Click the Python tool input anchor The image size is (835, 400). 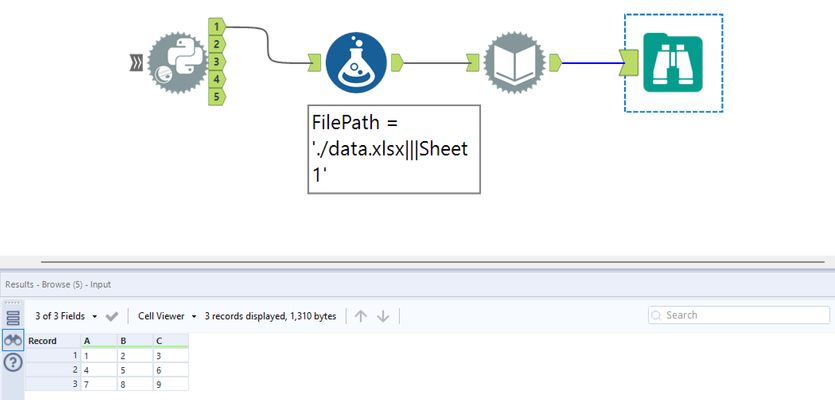coord(137,63)
